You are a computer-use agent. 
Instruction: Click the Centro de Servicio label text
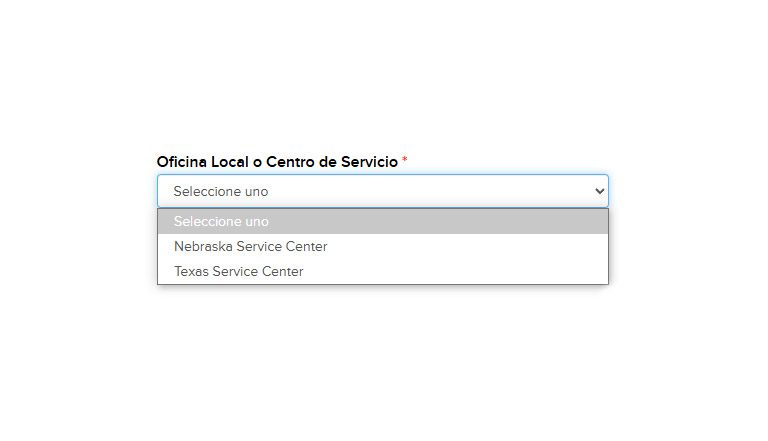332,162
